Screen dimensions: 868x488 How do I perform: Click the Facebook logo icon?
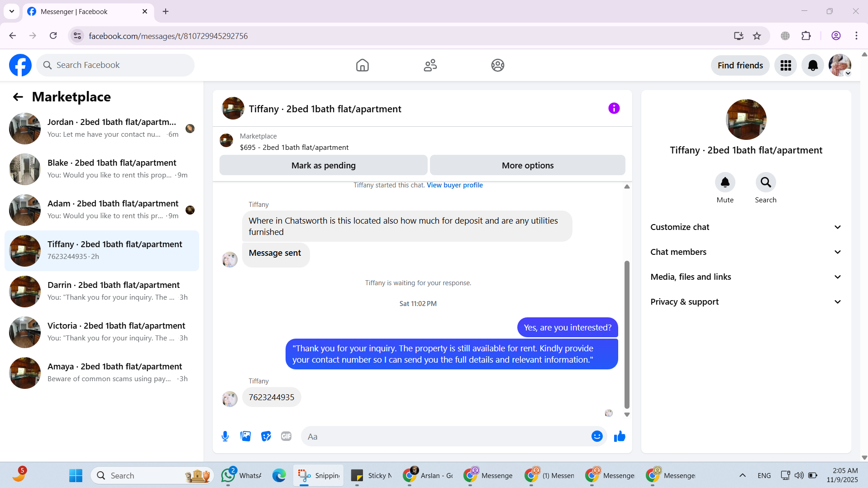pyautogui.click(x=20, y=65)
